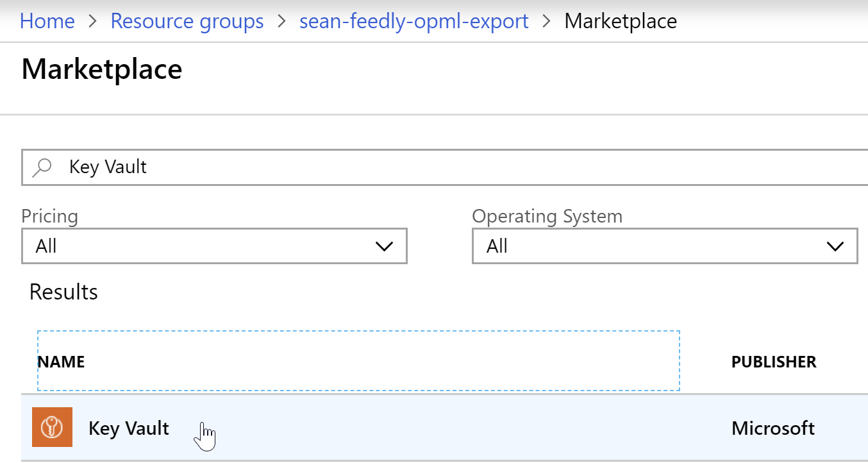868x463 pixels.
Task: Open sean-feedly-opml-export breadcrumb link
Action: pos(413,21)
